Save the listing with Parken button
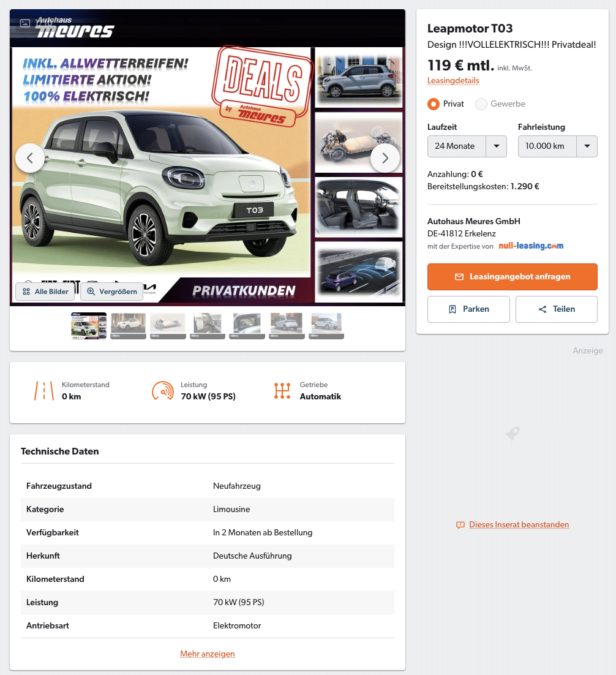Viewport: 616px width, 675px height. (x=468, y=309)
